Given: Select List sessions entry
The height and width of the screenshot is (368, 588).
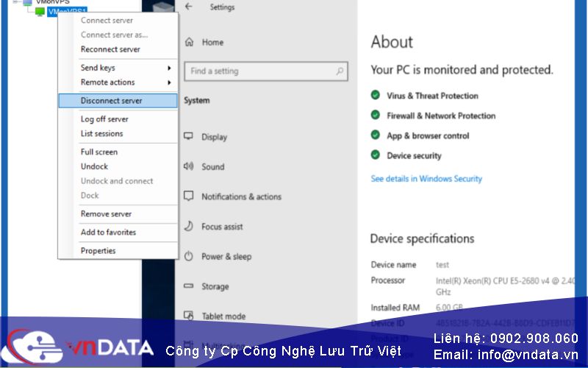Looking at the screenshot, I should click(101, 133).
